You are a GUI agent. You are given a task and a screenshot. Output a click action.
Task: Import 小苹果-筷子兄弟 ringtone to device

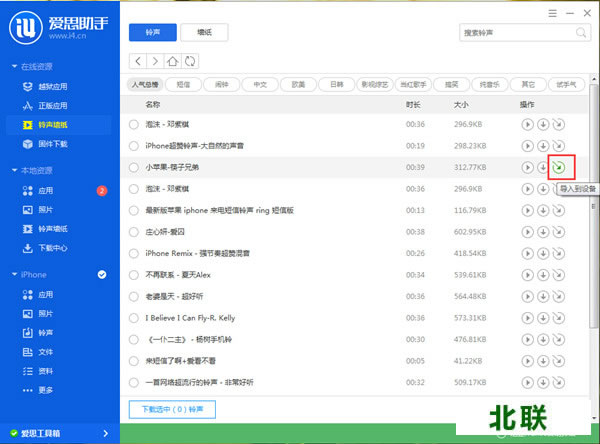click(x=559, y=167)
